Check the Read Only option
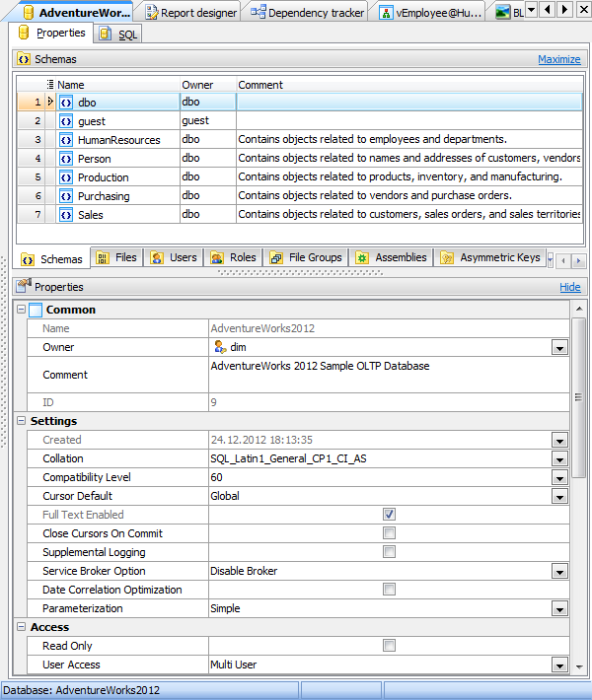The width and height of the screenshot is (592, 700). [389, 646]
